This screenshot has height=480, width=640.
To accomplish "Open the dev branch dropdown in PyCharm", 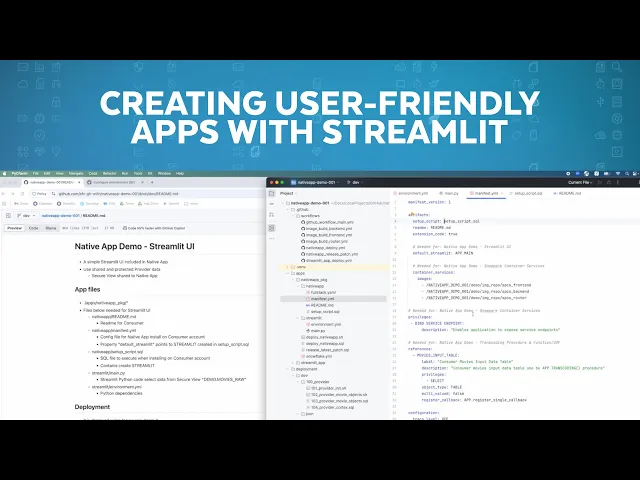I will coord(355,182).
